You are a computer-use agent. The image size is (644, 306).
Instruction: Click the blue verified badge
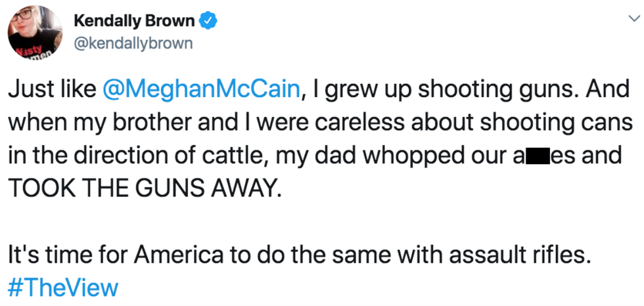(208, 21)
